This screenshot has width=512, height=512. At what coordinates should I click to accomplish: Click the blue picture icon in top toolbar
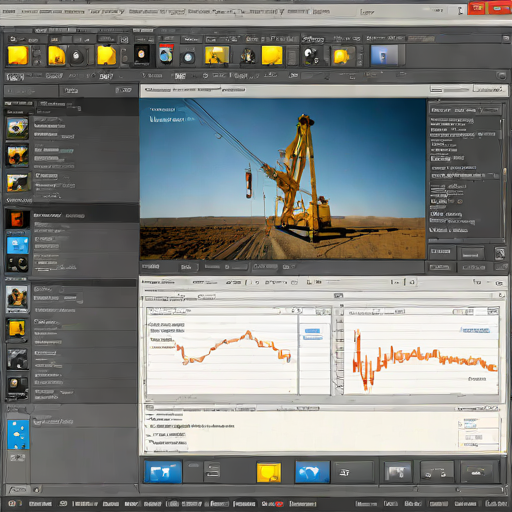click(384, 55)
